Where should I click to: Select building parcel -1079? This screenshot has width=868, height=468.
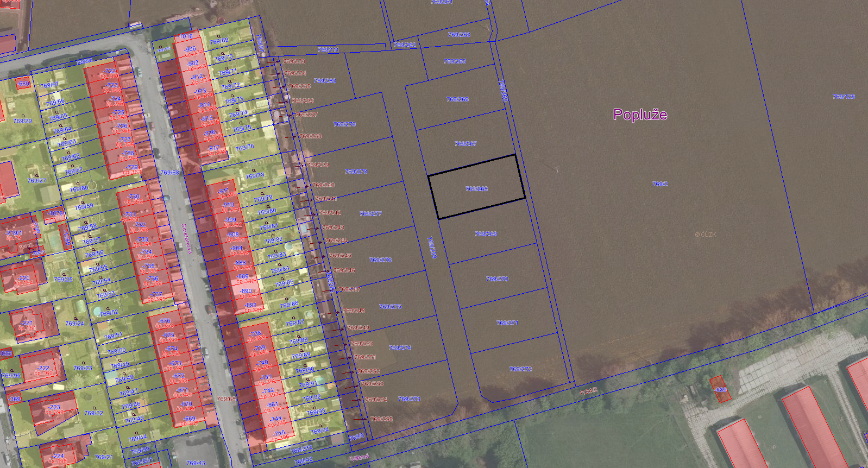pyautogui.click(x=55, y=214)
